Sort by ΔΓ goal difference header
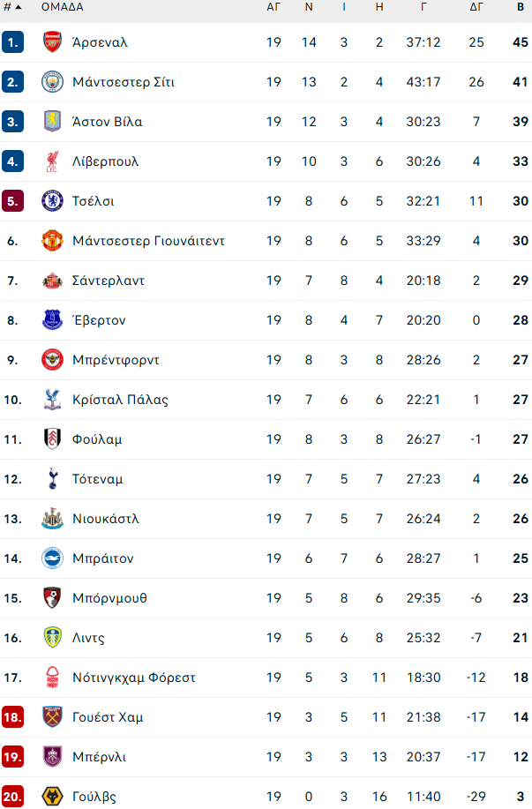 (476, 6)
